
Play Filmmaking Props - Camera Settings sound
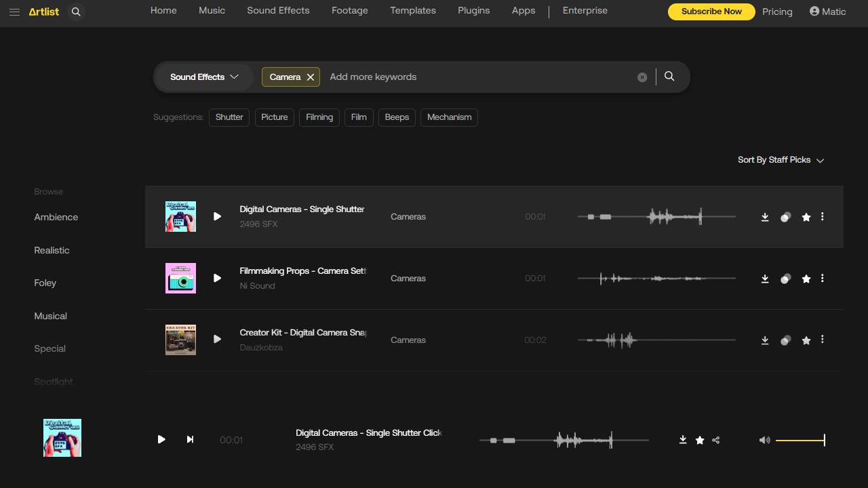coord(217,278)
